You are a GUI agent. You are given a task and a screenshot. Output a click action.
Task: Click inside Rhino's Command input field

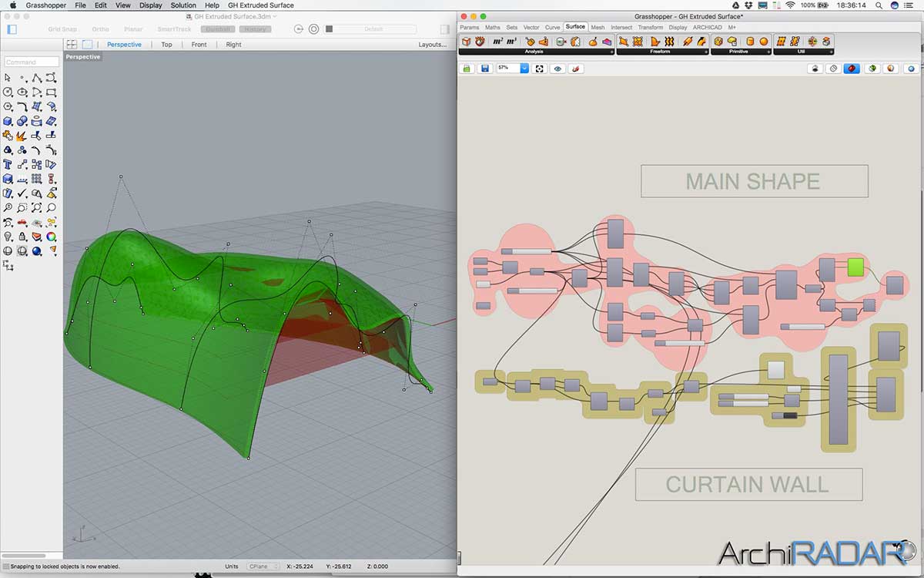pyautogui.click(x=29, y=62)
